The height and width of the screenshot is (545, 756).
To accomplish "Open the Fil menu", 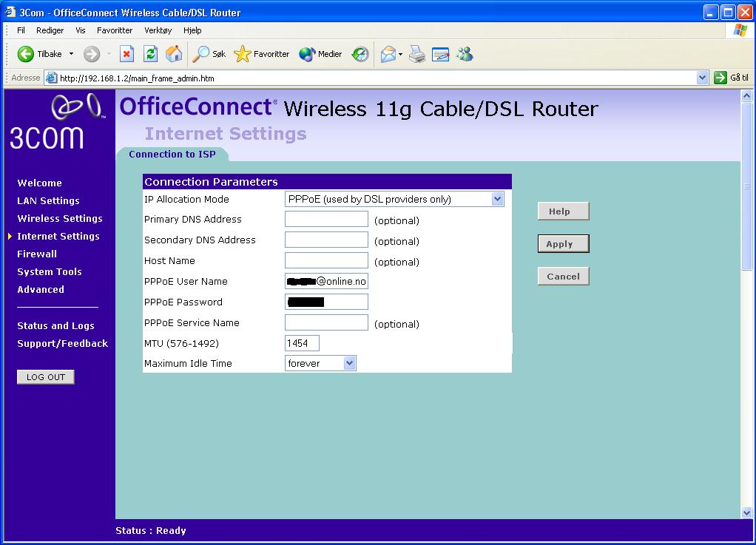I will coord(21,30).
